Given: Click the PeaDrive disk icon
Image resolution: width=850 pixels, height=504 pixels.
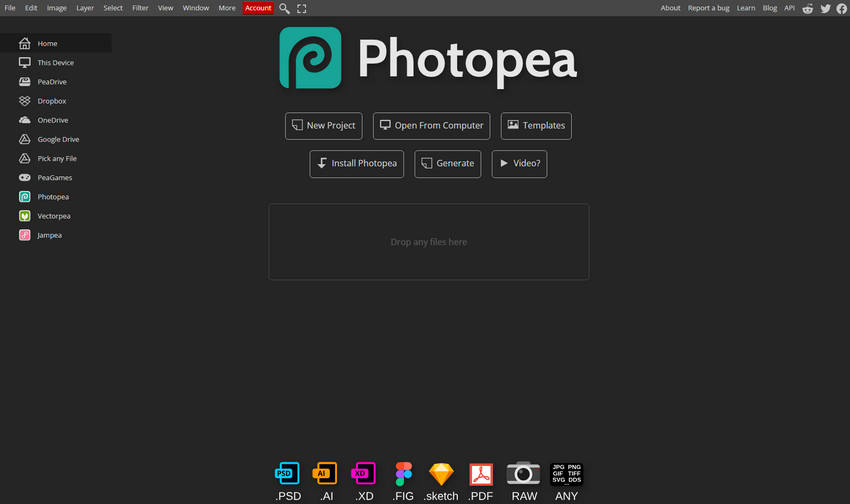Looking at the screenshot, I should point(24,82).
